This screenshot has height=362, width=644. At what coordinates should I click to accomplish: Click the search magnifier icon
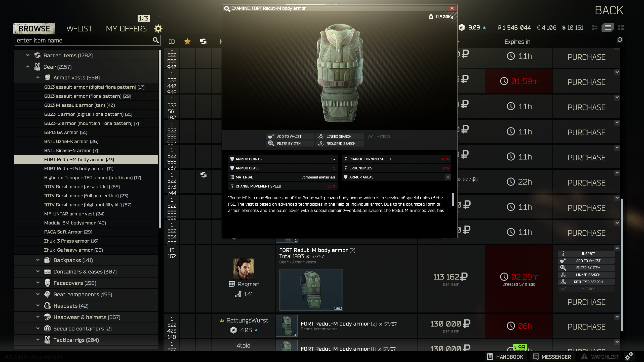tap(156, 40)
